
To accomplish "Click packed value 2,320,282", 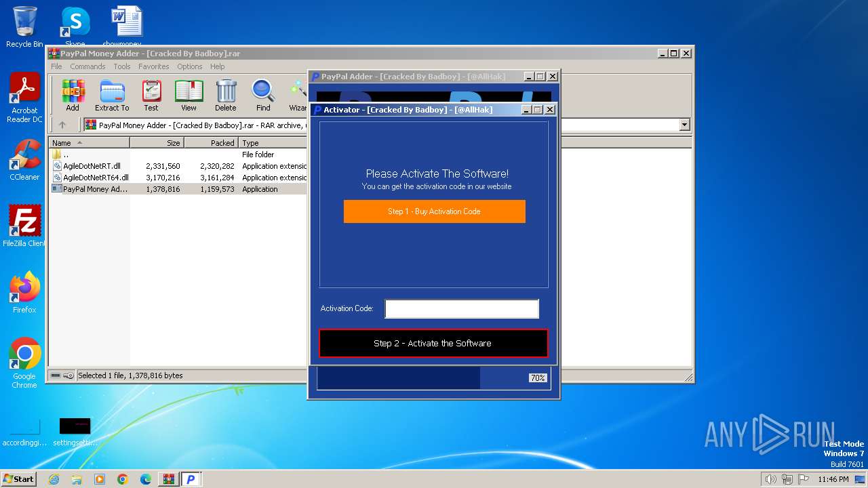I will (217, 166).
